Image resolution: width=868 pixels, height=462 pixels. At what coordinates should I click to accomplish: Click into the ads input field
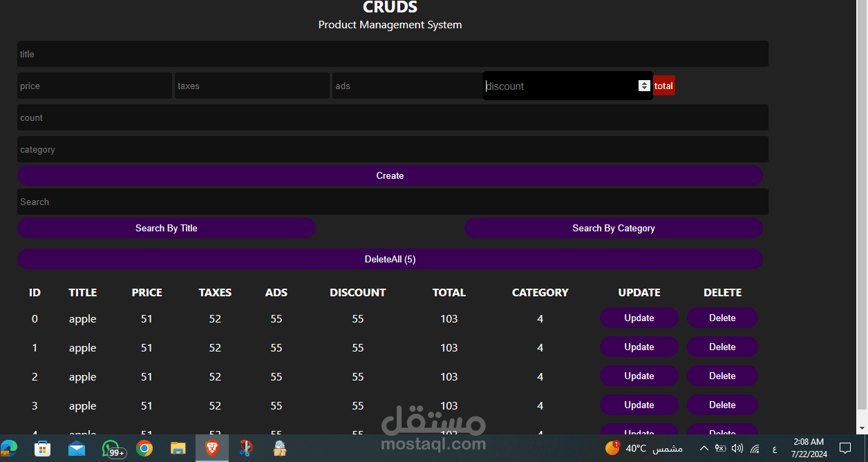coord(408,86)
